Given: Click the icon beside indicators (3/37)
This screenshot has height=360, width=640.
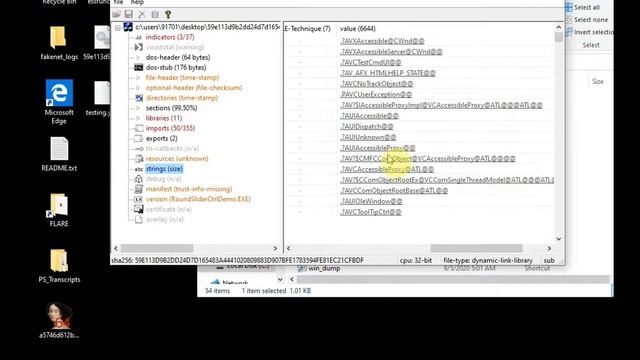Looking at the screenshot, I should (x=138, y=37).
